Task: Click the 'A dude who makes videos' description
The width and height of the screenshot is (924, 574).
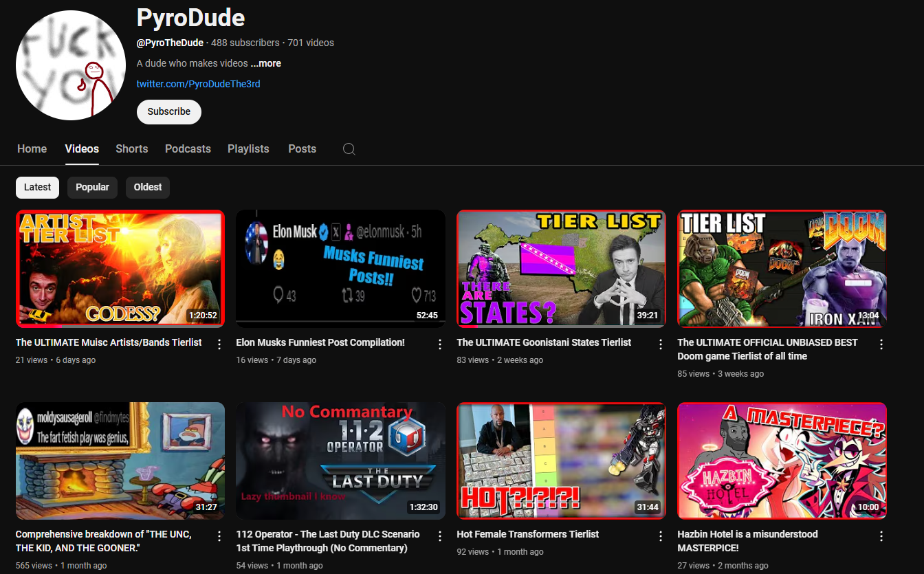Action: coord(192,63)
